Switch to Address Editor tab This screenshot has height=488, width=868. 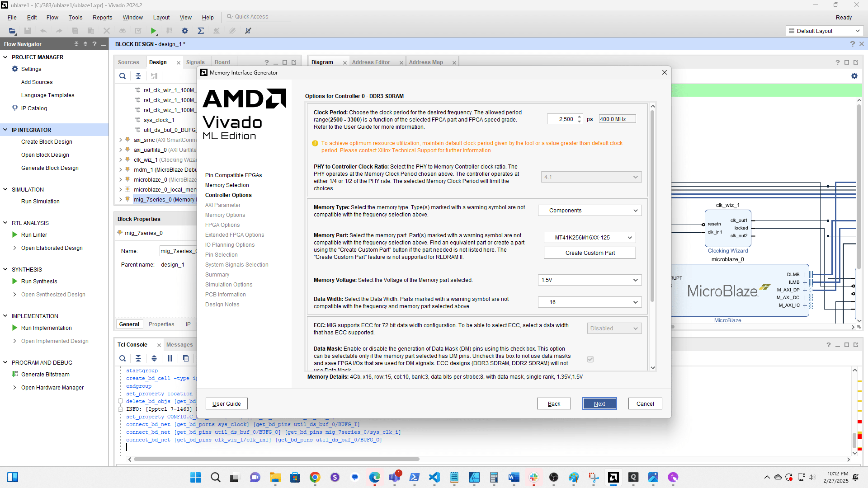coord(371,62)
